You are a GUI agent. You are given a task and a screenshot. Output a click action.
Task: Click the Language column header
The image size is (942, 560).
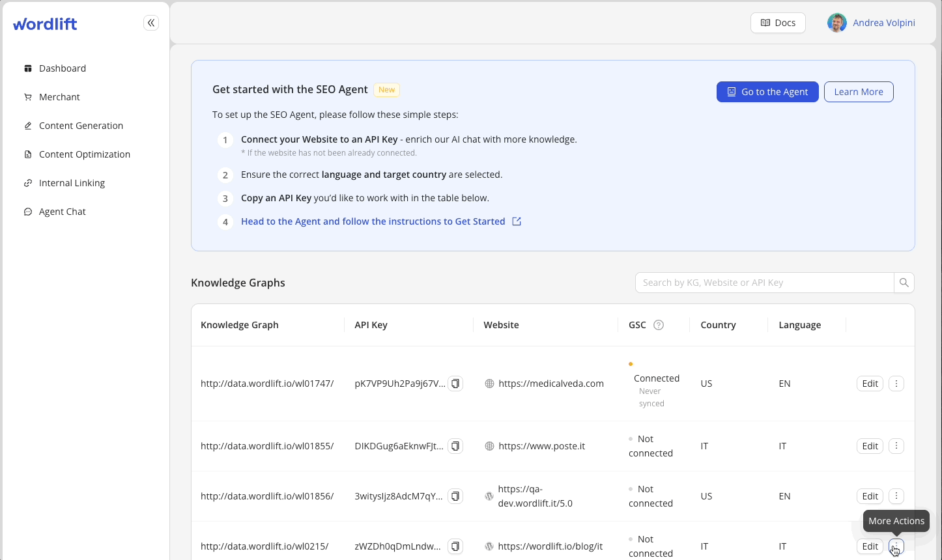(800, 325)
